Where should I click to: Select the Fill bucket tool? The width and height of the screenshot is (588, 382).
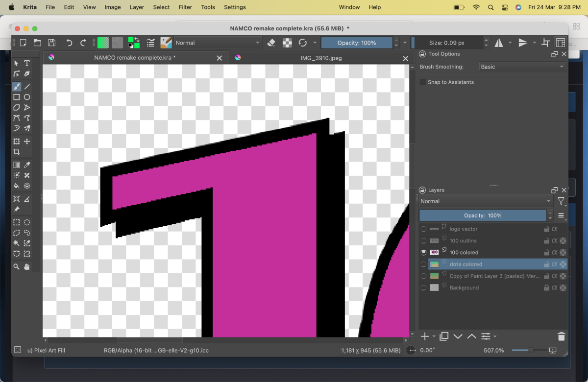[x=17, y=186]
